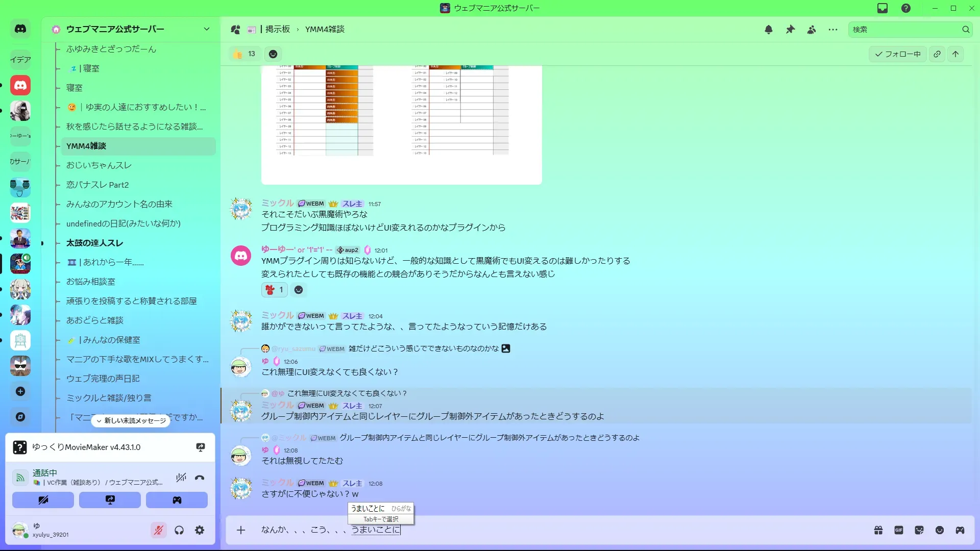This screenshot has height=551, width=980.
Task: Show pinned messages with pin icon
Action: [790, 30]
